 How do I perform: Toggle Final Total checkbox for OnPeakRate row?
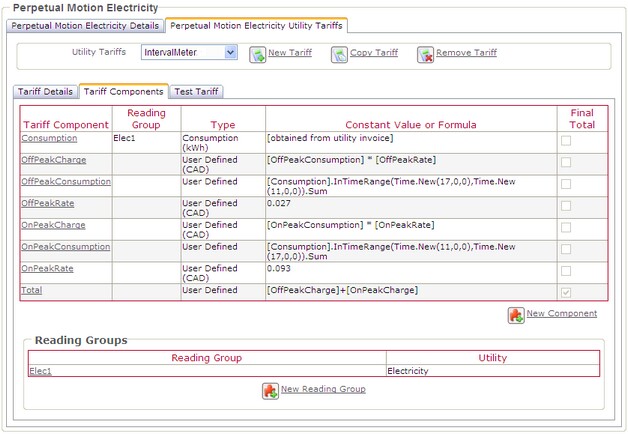[566, 271]
